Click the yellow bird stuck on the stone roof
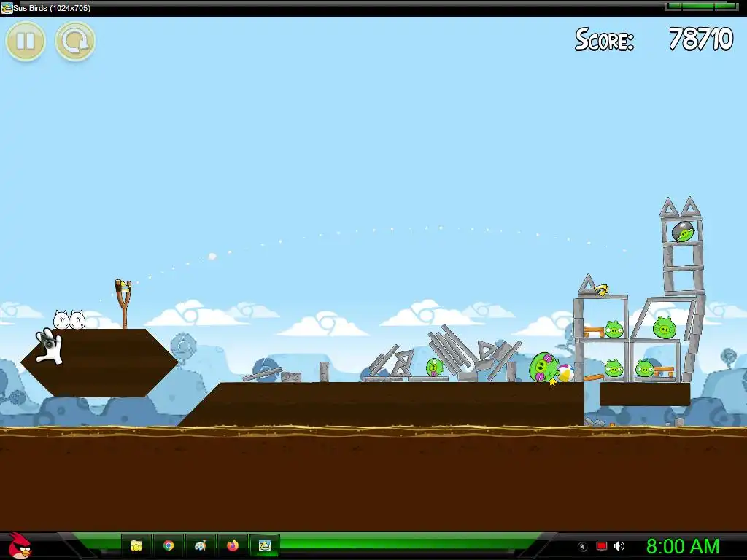This screenshot has height=560, width=747. [x=601, y=289]
